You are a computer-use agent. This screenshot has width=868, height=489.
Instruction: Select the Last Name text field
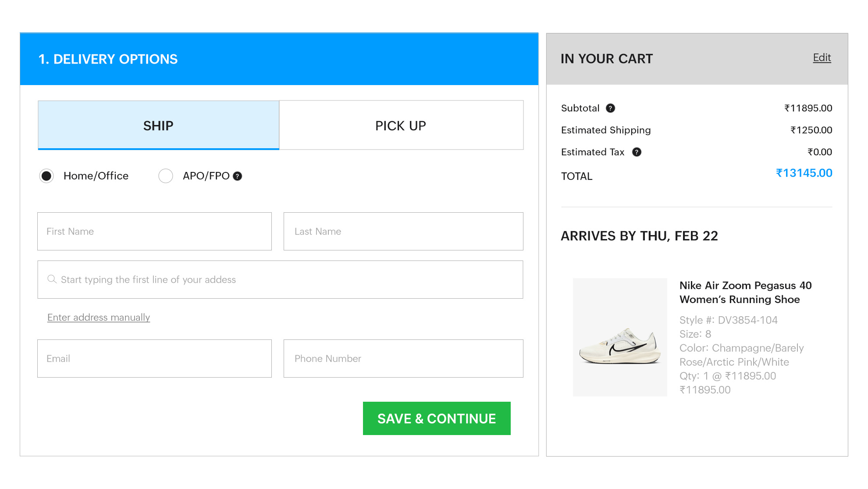point(403,231)
